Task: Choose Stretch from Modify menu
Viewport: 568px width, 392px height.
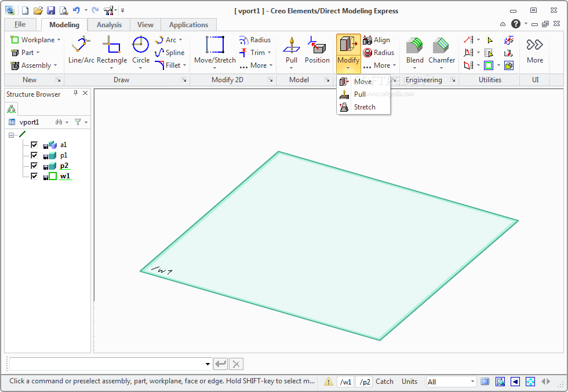Action: pyautogui.click(x=363, y=107)
